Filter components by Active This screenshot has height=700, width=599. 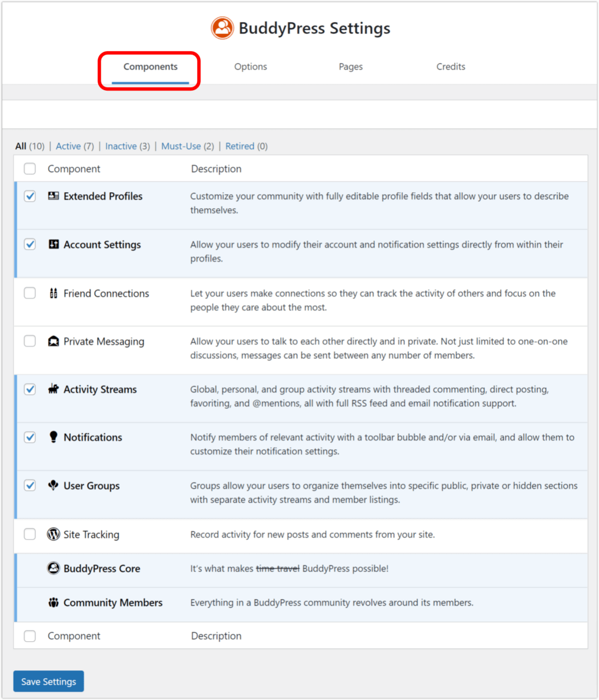(x=68, y=146)
